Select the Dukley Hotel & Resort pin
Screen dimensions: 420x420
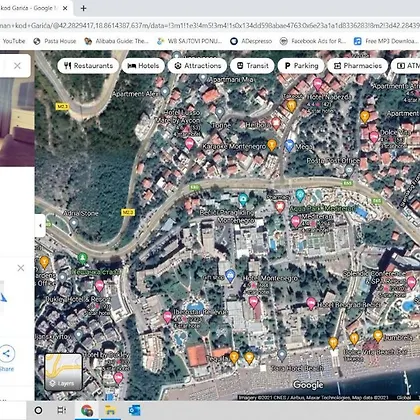click(x=99, y=286)
